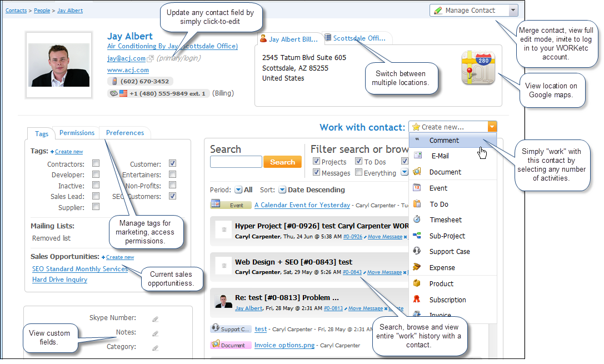Open the SEO Standard Monthly Services link
Viewport: 604px width, 364px height.
coord(80,269)
